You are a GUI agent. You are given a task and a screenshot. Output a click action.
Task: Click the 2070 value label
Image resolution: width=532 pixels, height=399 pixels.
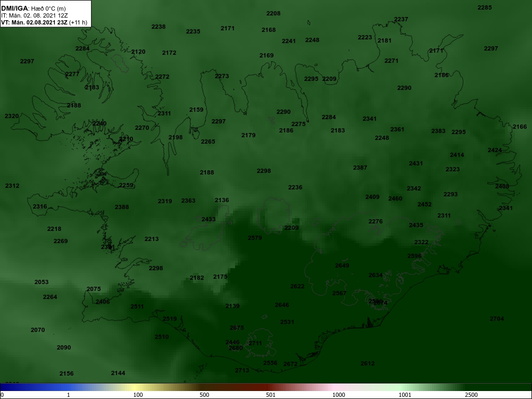(x=38, y=330)
